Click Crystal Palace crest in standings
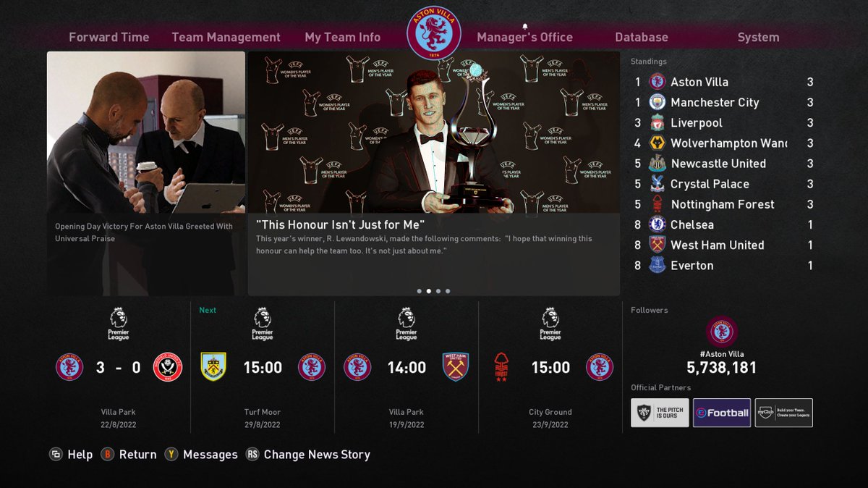The height and width of the screenshot is (488, 868). tap(658, 184)
